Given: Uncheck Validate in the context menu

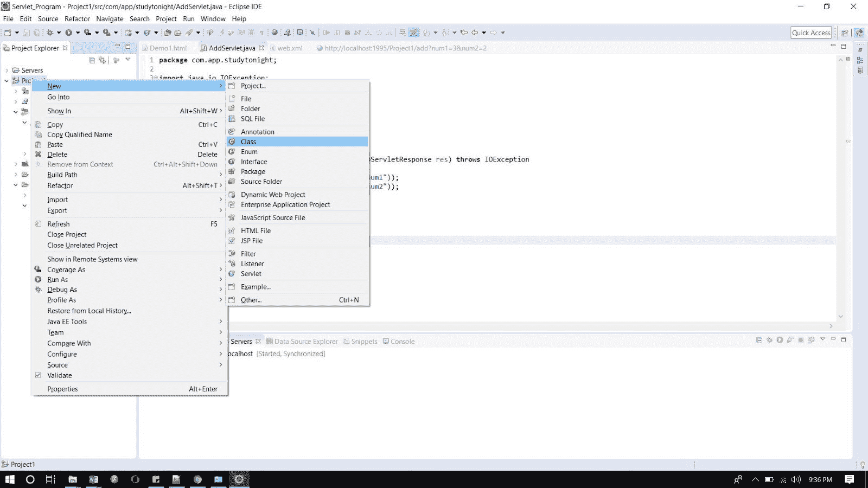Looking at the screenshot, I should coord(38,375).
